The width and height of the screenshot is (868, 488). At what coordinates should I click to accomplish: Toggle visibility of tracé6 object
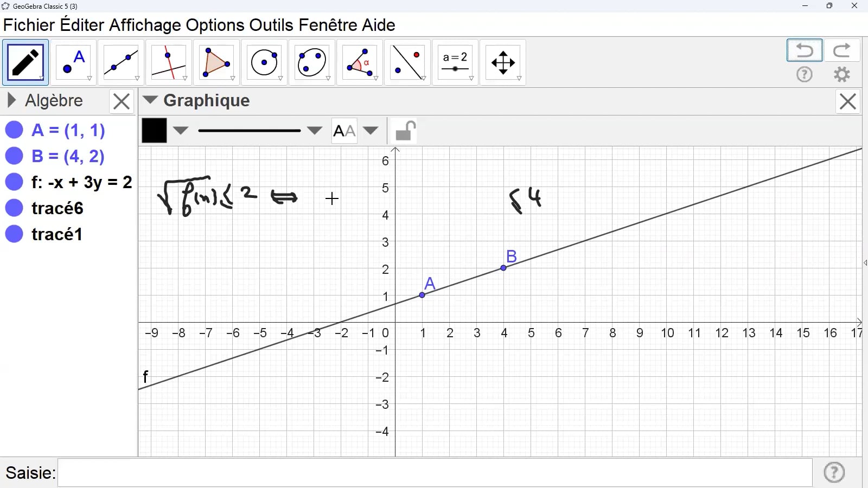point(14,208)
